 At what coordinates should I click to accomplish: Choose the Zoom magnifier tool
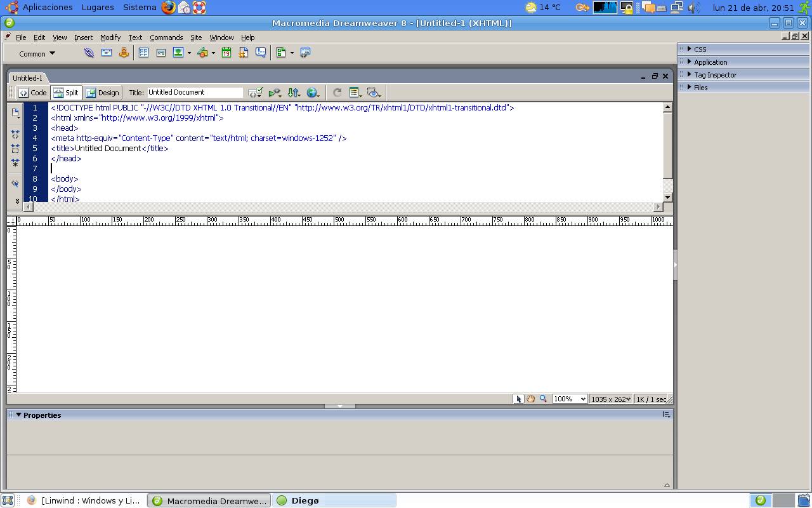(x=543, y=399)
